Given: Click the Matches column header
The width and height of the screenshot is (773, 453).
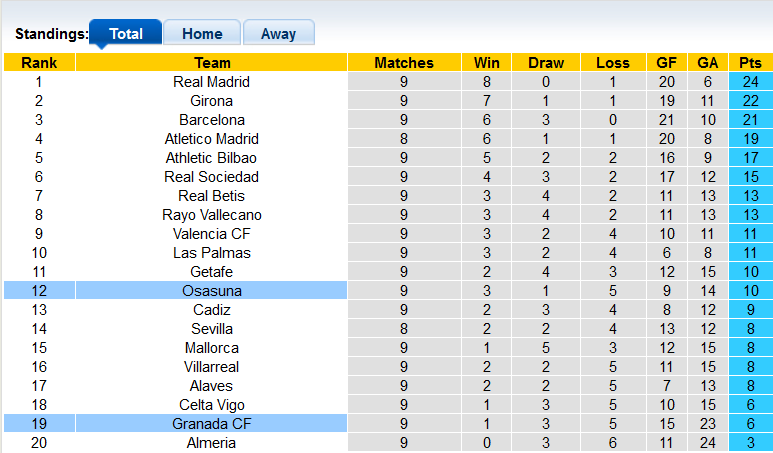Looking at the screenshot, I should (403, 63).
